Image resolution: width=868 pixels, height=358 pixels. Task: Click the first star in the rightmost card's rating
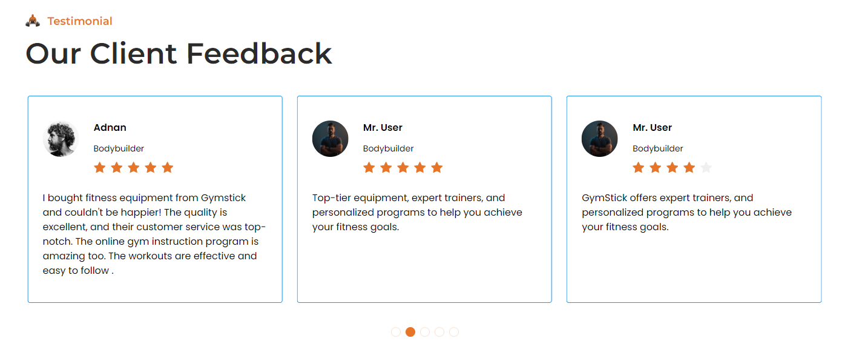(x=638, y=168)
